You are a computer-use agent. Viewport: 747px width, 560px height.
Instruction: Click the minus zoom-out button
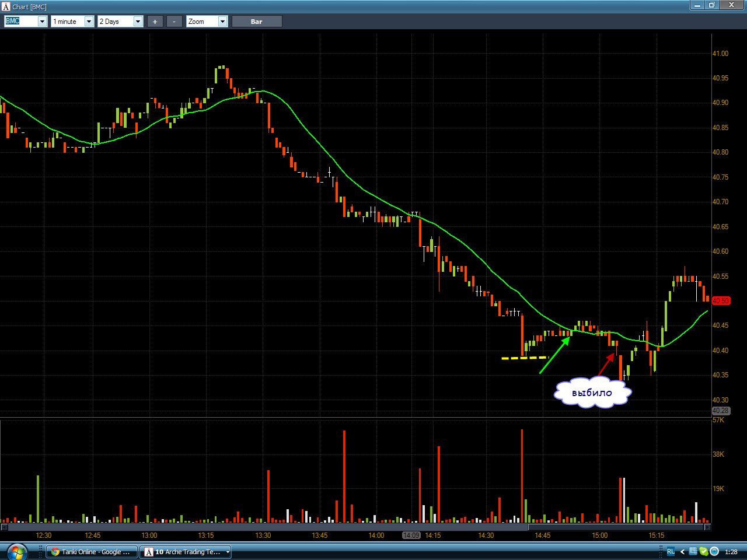[x=174, y=22]
